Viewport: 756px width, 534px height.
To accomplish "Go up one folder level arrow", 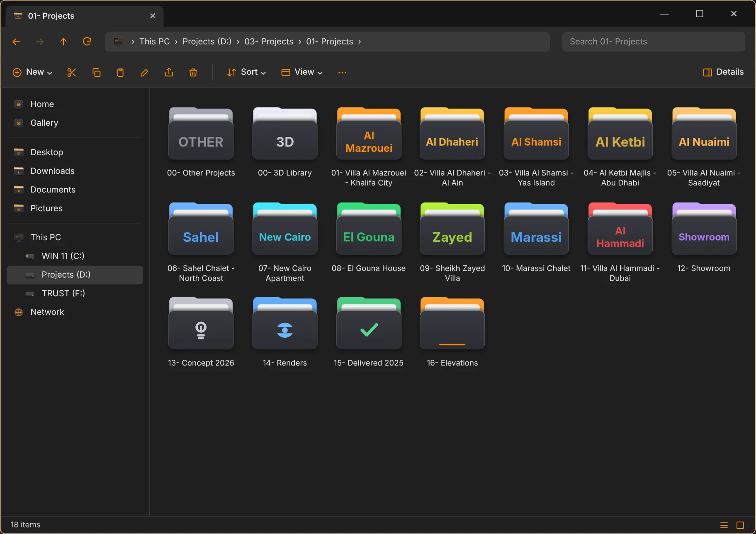I will [63, 41].
